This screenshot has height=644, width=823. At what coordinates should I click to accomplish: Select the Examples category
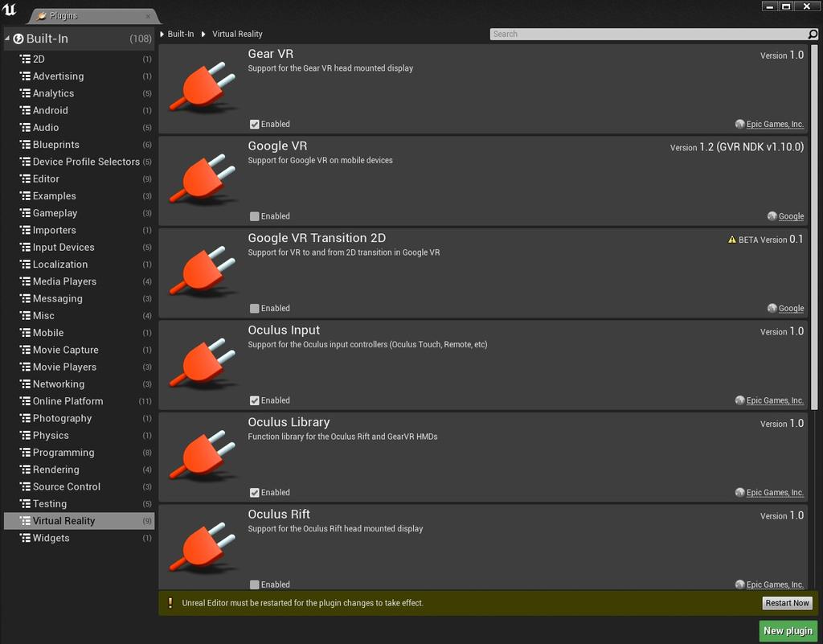80,195
